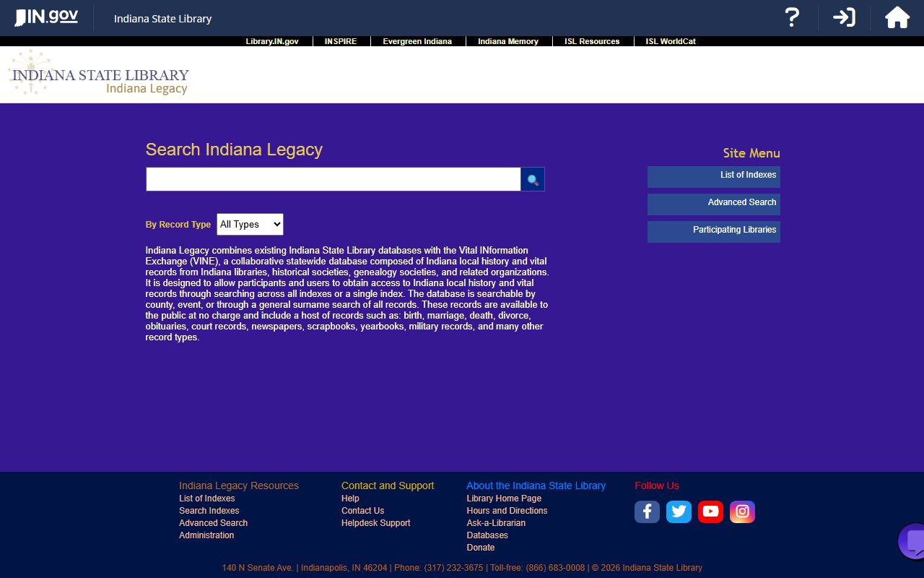Open footer Administration link
Screen dimensions: 924x578
click(206, 535)
